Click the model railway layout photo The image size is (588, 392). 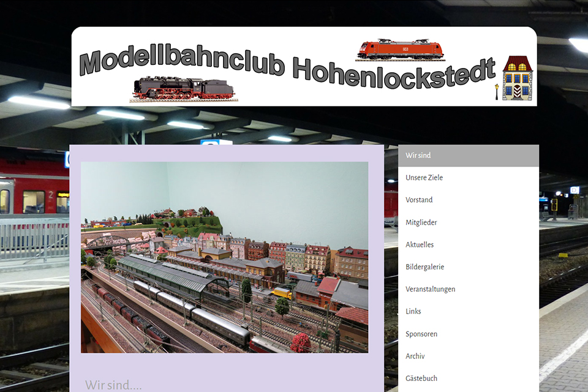(224, 257)
